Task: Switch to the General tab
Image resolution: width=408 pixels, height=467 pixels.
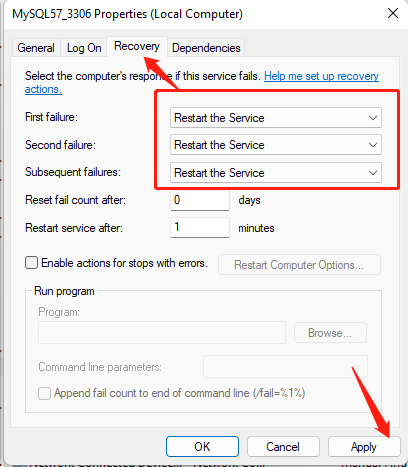Action: point(36,48)
